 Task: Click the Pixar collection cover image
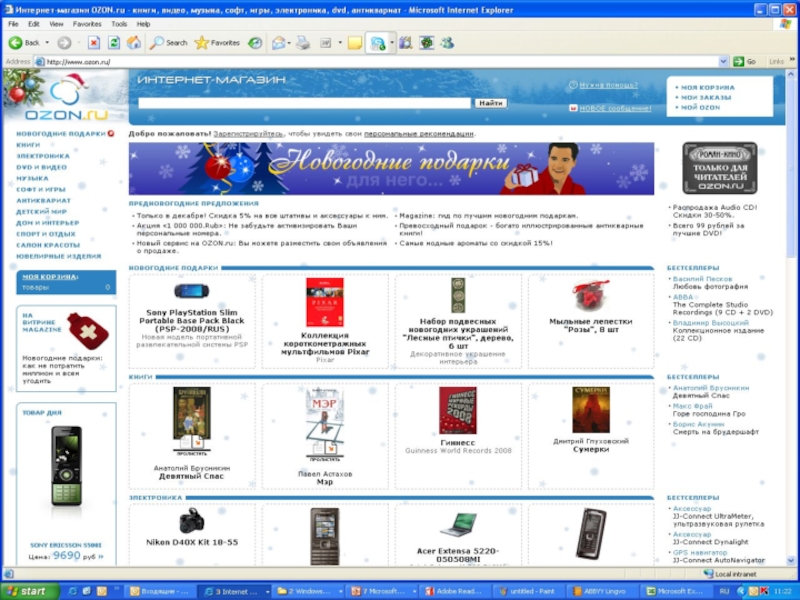tap(324, 302)
